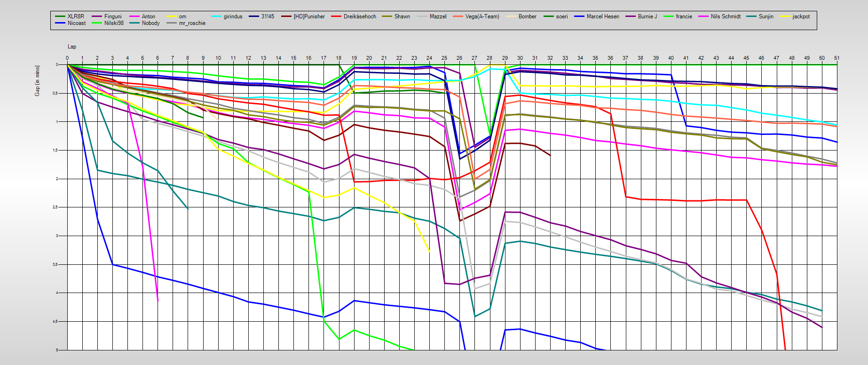The width and height of the screenshot is (868, 365).
Task: Click the soeri legend label
Action: coord(562,16)
